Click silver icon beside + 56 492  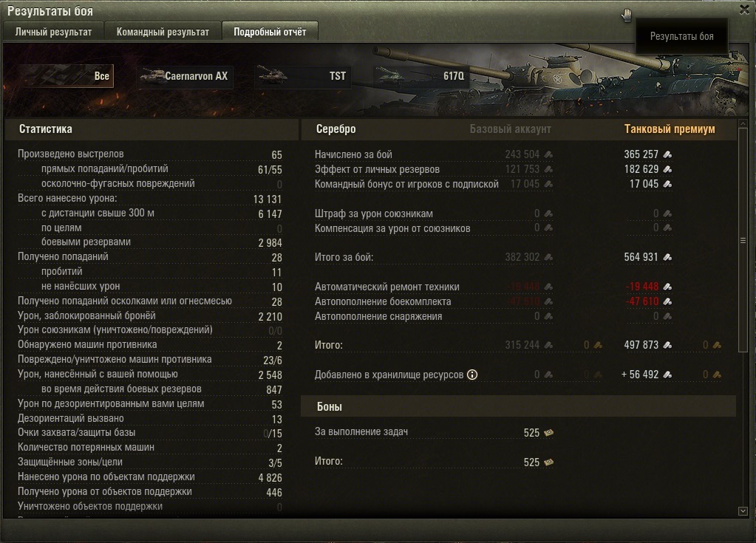pyautogui.click(x=667, y=375)
